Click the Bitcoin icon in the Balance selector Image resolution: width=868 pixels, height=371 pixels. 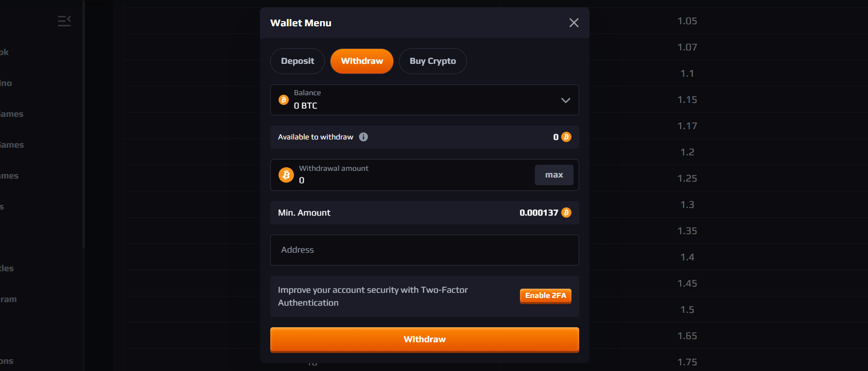click(x=284, y=100)
